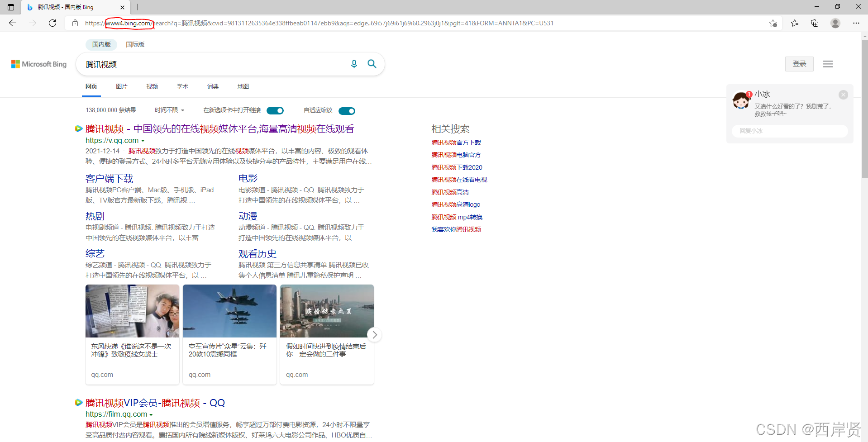Screen dimensions: 868x442
Task: Open the 综艺 sitelink
Action: pos(95,254)
